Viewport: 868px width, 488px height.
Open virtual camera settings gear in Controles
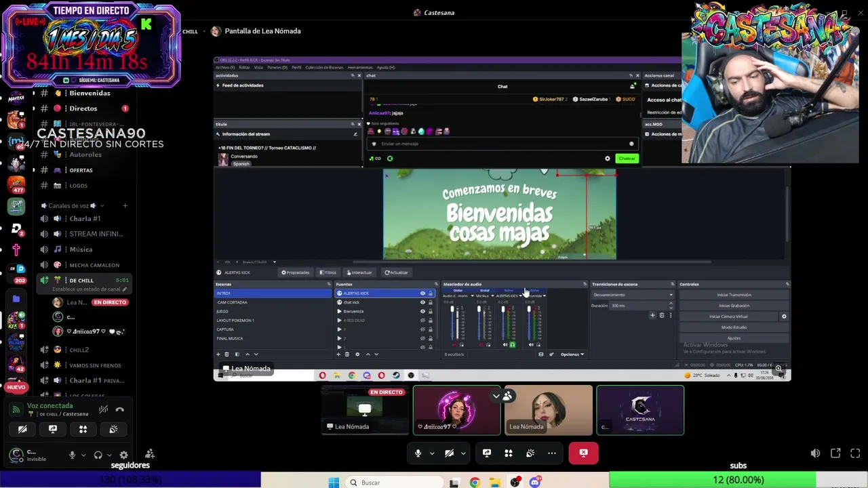pyautogui.click(x=784, y=317)
